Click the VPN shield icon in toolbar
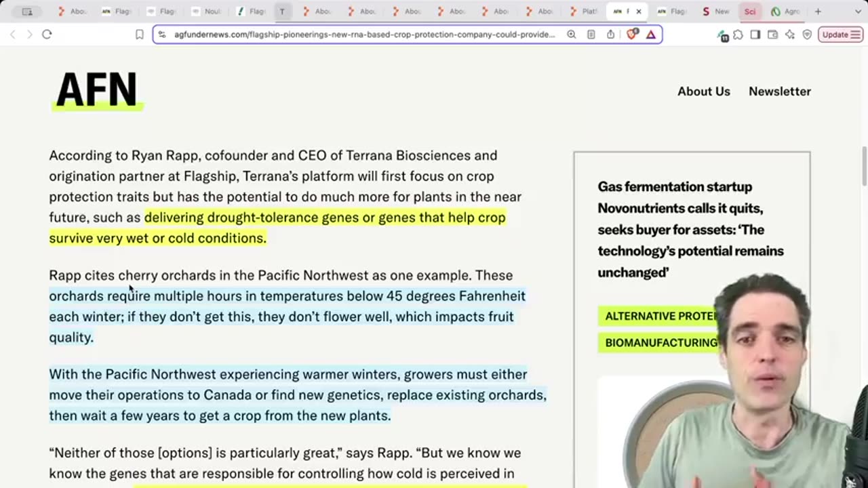868x488 pixels. [807, 35]
